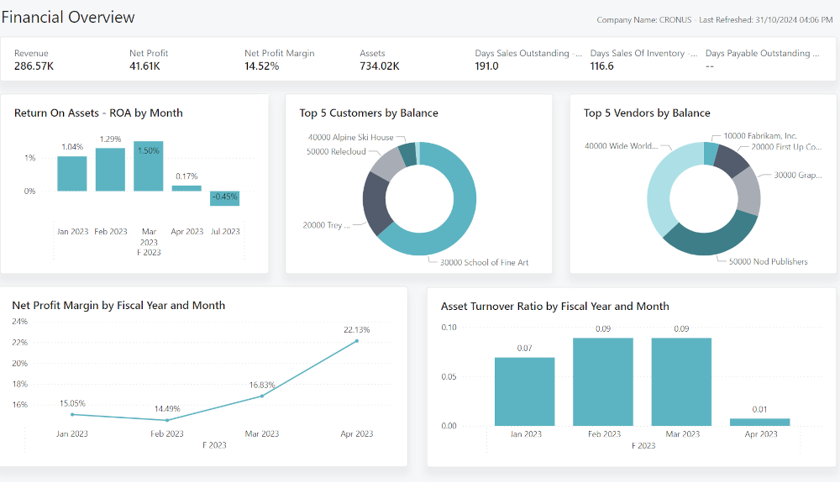The height and width of the screenshot is (504, 840).
Task: Click the 30000 School of Fine Art label
Action: (484, 262)
